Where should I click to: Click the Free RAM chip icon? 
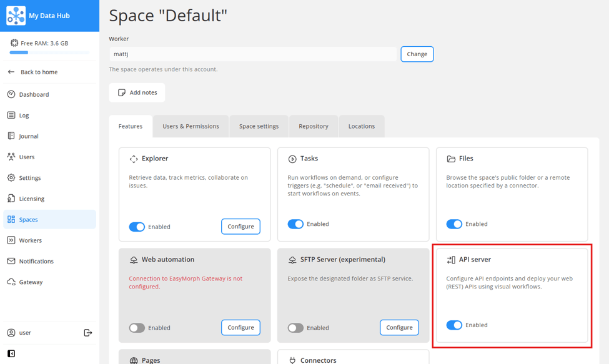point(14,43)
